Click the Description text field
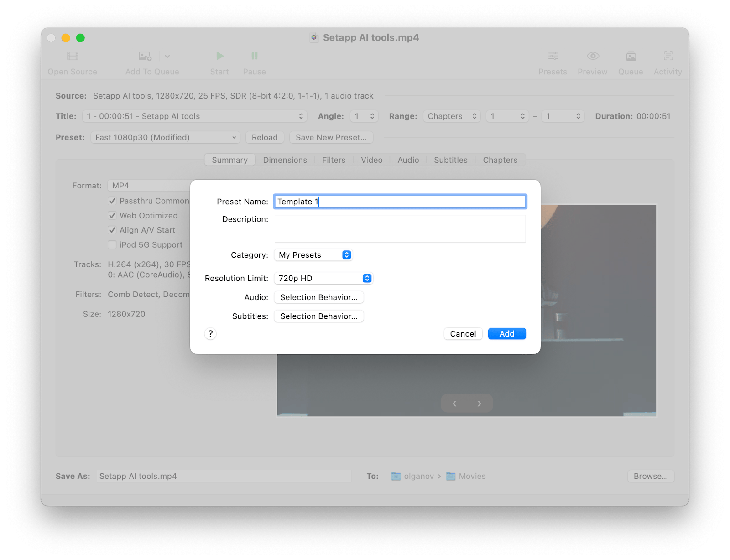Image resolution: width=730 pixels, height=560 pixels. pos(400,228)
